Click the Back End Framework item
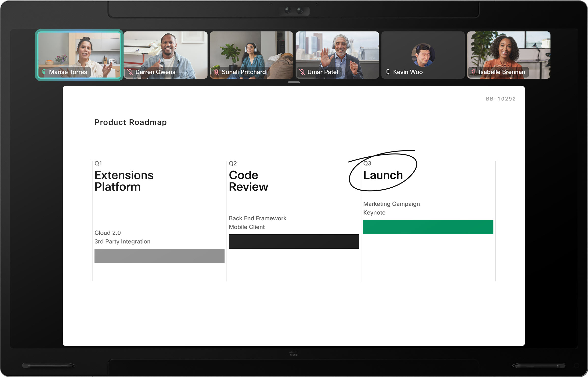The image size is (588, 377). point(258,218)
